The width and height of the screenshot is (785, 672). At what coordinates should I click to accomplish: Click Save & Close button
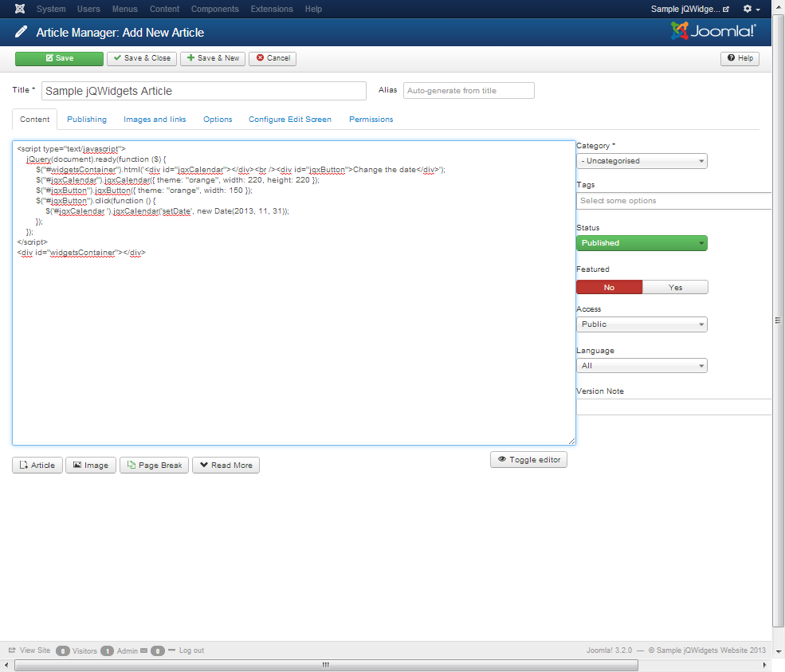point(142,58)
